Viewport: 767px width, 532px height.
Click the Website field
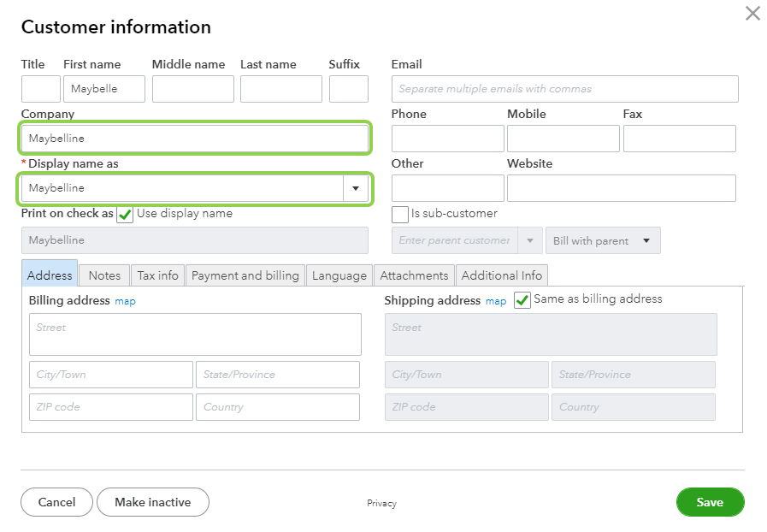(x=622, y=188)
